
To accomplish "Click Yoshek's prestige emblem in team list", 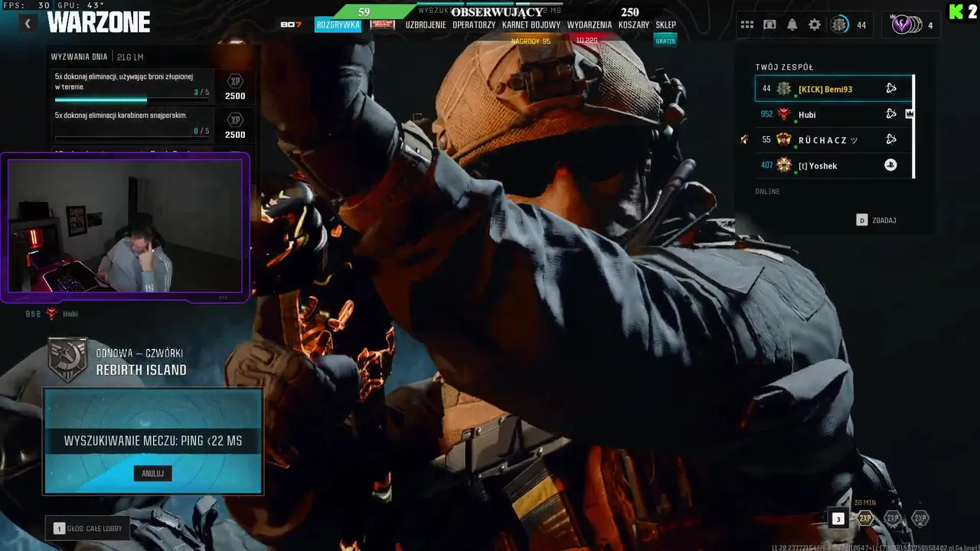I will [784, 165].
